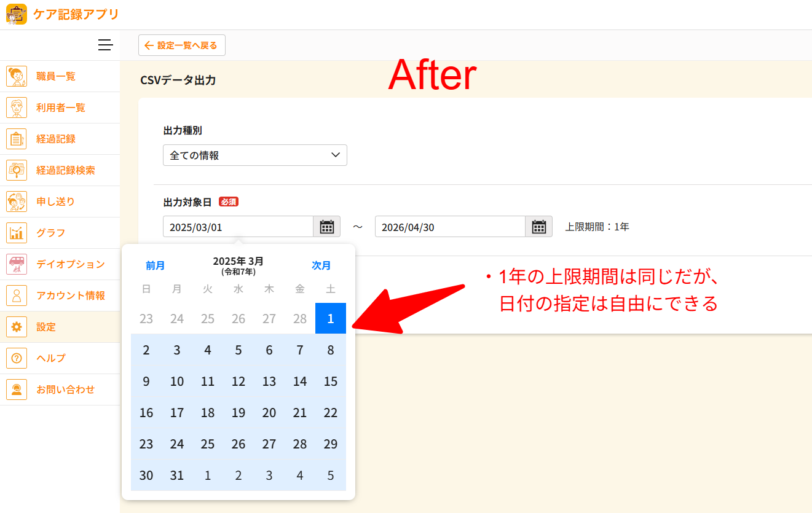The height and width of the screenshot is (513, 812).
Task: Click the hamburger menu icon in sidebar
Action: point(105,45)
